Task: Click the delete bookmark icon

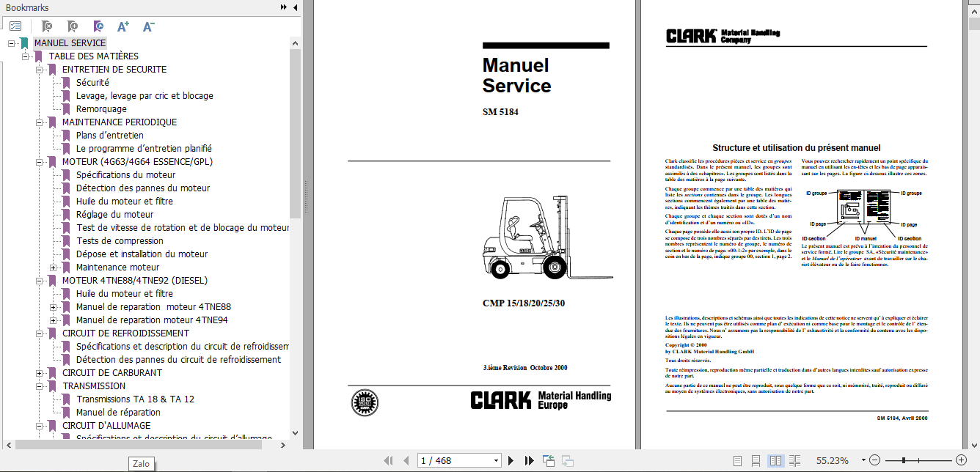Action: 47,26
